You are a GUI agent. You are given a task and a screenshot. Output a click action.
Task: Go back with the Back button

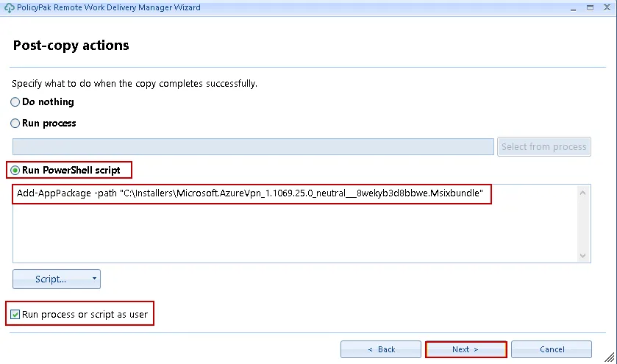coord(381,349)
